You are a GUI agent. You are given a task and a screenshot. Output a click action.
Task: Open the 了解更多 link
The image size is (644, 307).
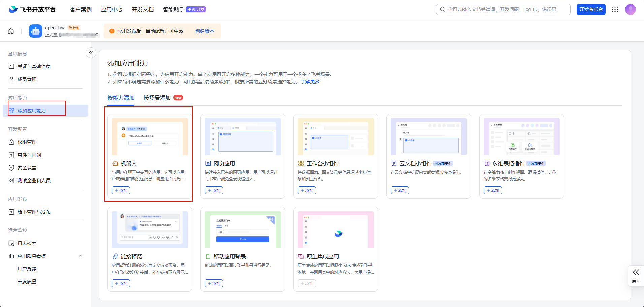[x=310, y=82]
